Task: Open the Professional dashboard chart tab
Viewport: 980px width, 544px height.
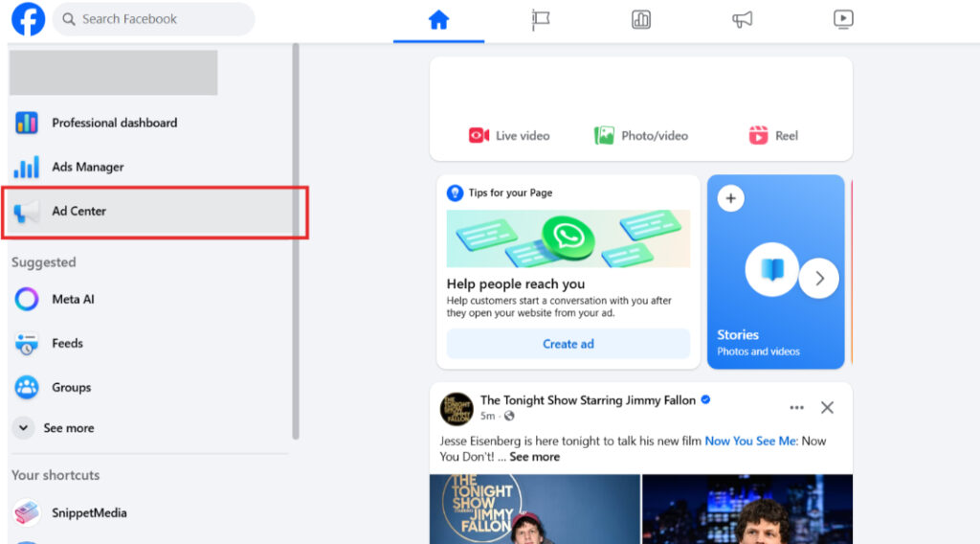Action: 640,20
